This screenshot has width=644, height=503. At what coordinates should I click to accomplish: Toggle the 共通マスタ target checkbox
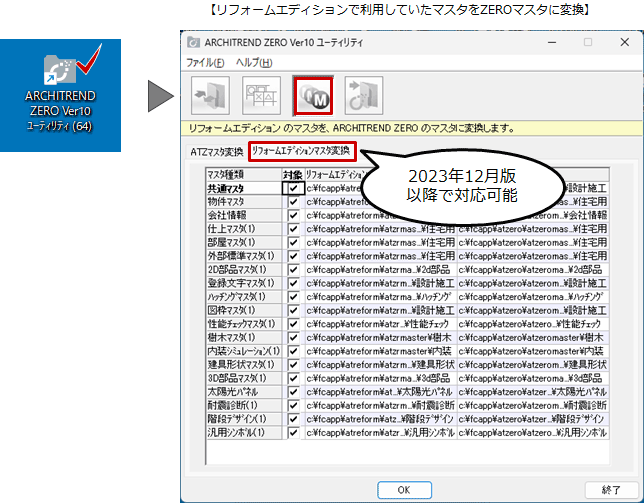(x=293, y=188)
